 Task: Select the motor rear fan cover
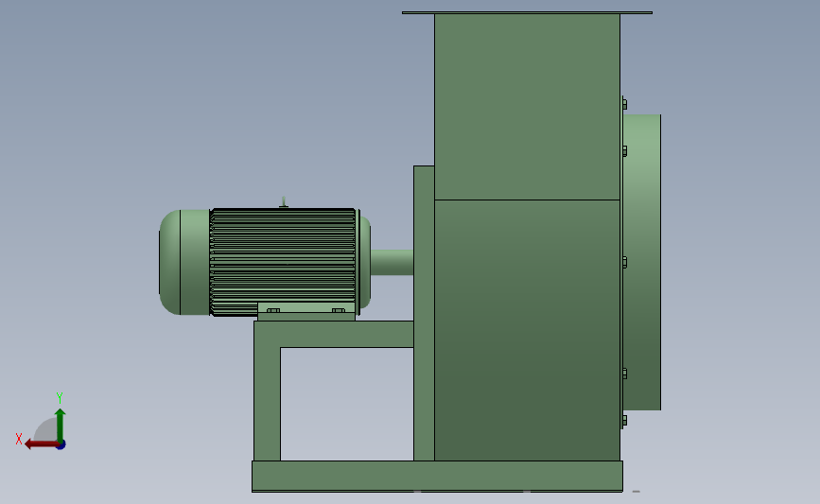(184, 263)
